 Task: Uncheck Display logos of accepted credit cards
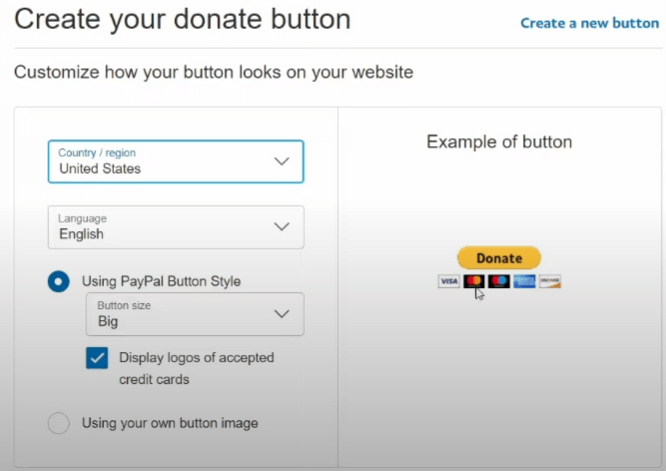pyautogui.click(x=97, y=358)
